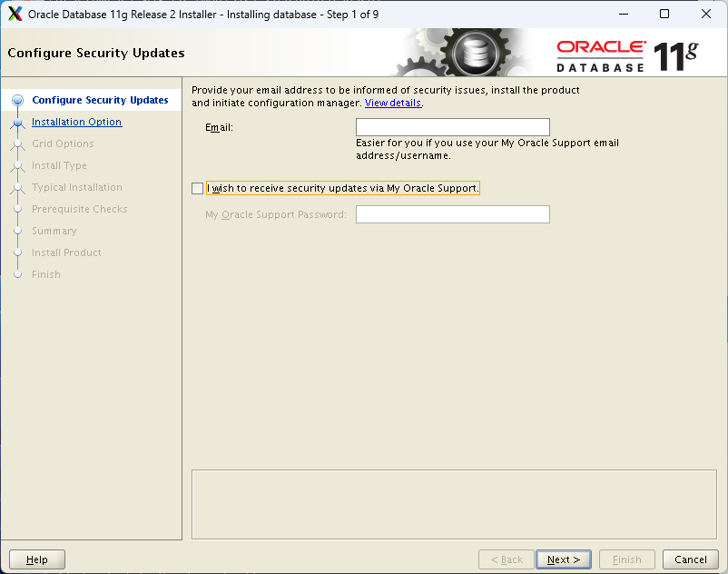Click the empty message area at bottom
This screenshot has height=574, width=728.
coord(454,504)
